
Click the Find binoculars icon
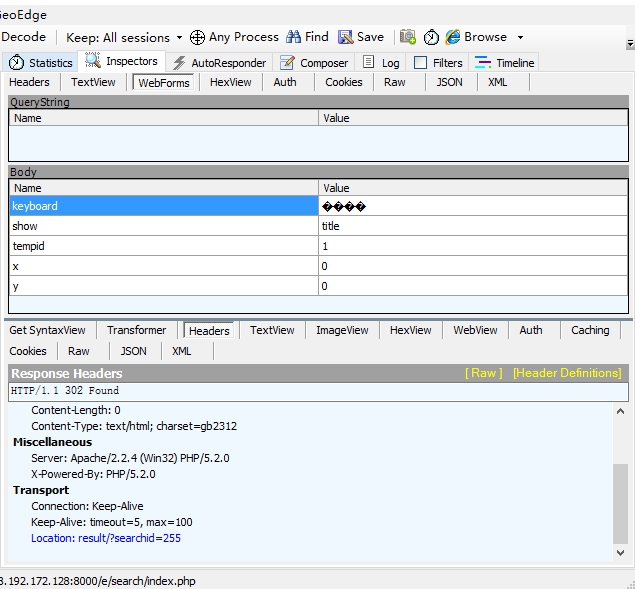point(293,37)
